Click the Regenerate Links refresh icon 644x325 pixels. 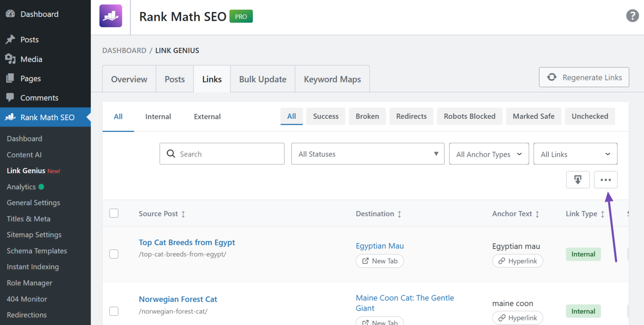(x=552, y=77)
